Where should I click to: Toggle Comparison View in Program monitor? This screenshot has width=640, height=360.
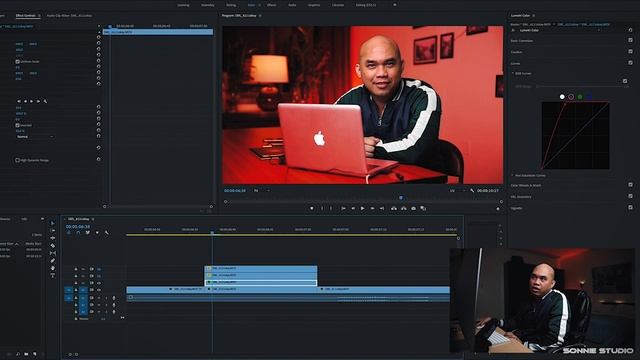[x=423, y=209]
